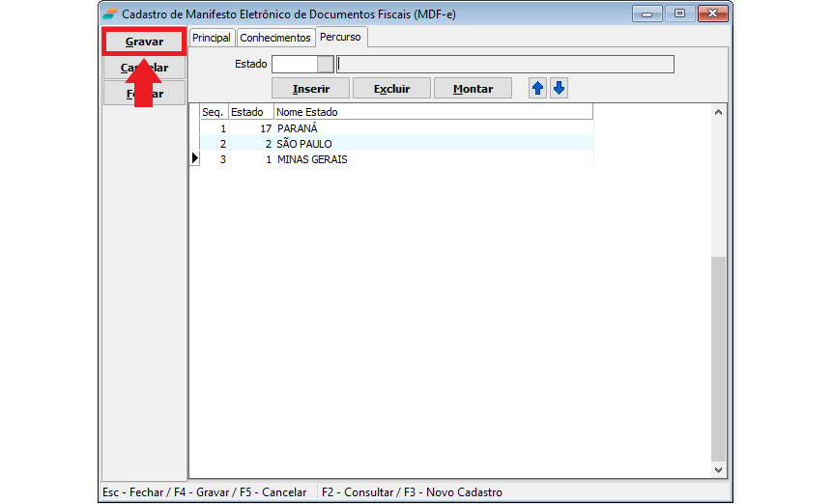Click the Fechar button
The width and height of the screenshot is (833, 504).
coord(144,94)
